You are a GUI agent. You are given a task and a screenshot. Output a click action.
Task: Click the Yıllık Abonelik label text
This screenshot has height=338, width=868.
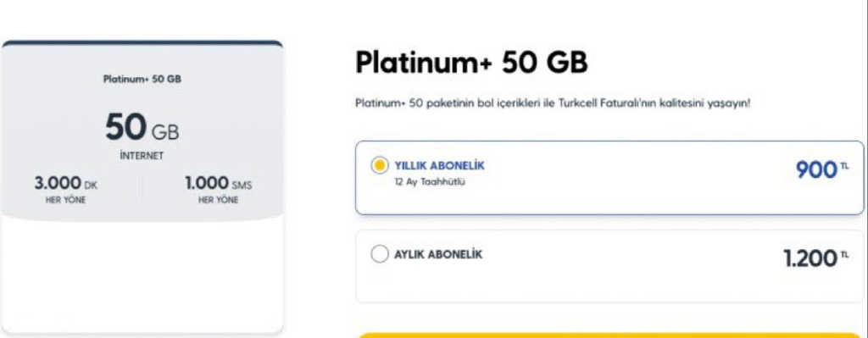tap(440, 165)
